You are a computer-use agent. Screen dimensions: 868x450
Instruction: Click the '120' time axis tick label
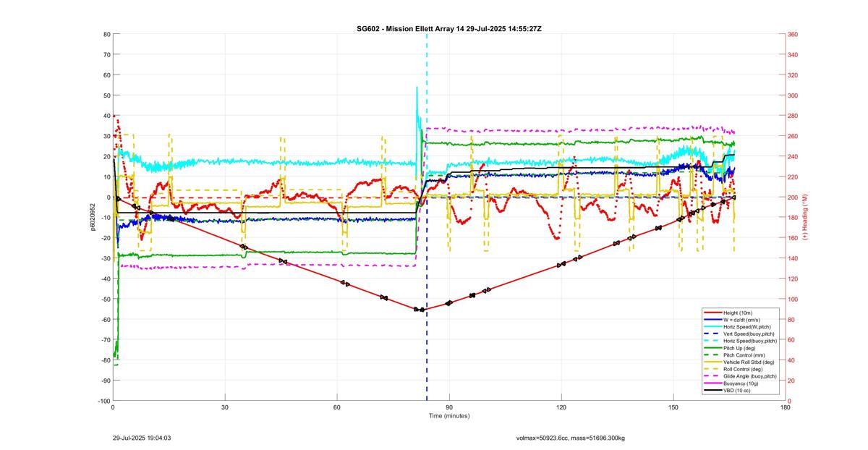[561, 407]
